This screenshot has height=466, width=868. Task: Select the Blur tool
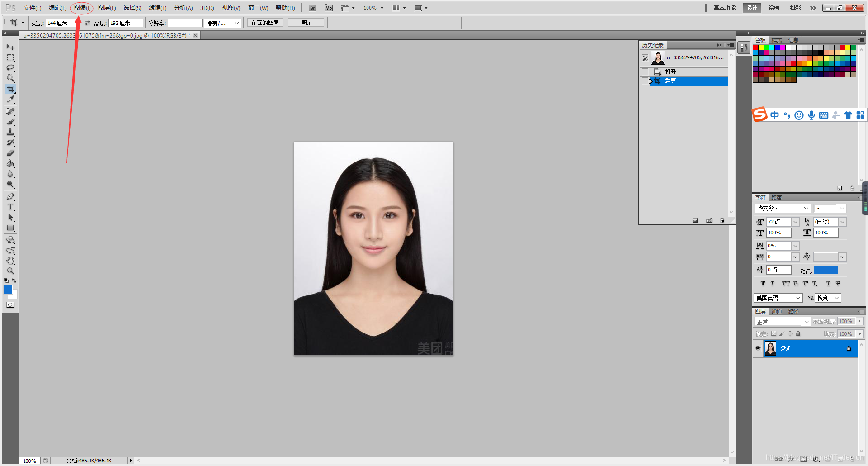[10, 174]
